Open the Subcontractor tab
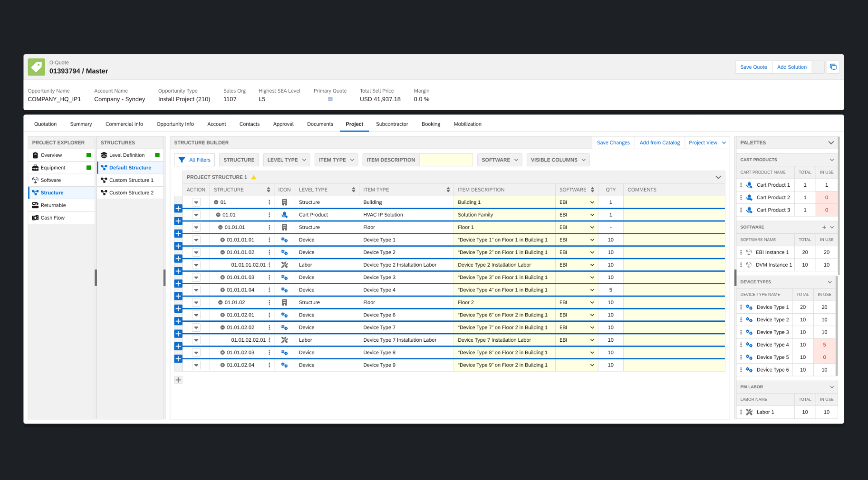 [x=392, y=124]
